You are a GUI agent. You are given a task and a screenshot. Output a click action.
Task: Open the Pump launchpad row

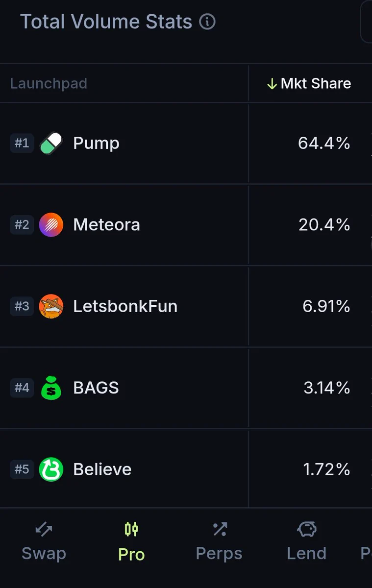tap(186, 144)
